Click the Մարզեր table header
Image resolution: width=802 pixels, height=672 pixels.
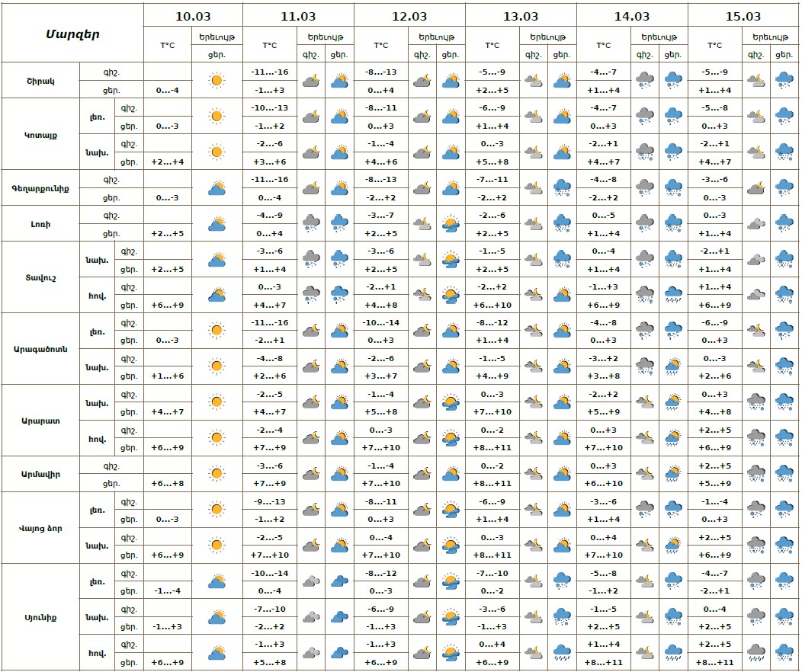coord(72,34)
